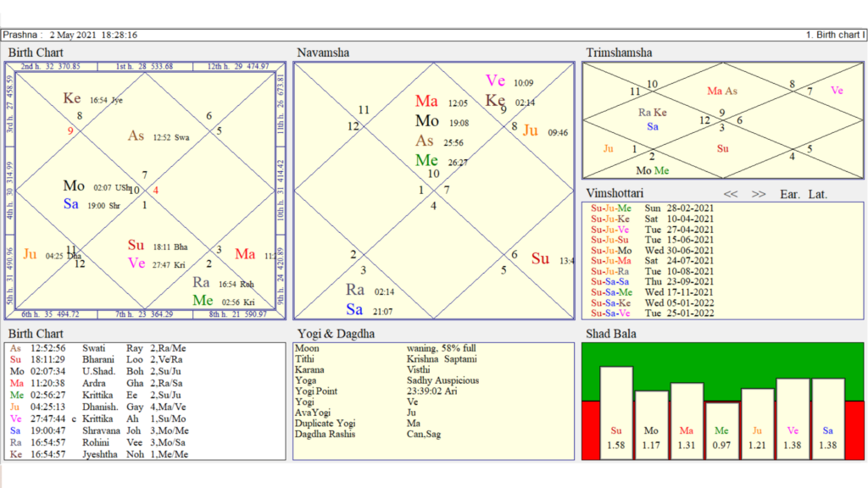Viewport: 868px width, 488px height.
Task: Click Ma planet in Birth Chart diagram
Action: [245, 254]
